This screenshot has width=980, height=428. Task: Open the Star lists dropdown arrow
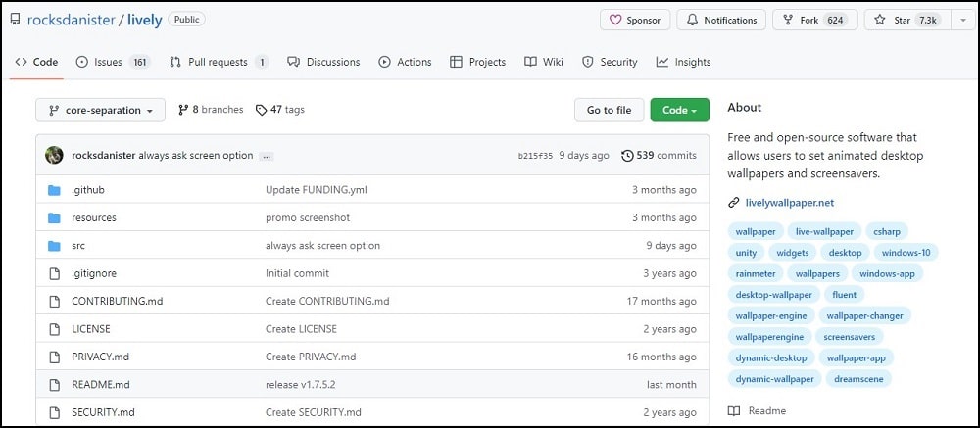pos(962,20)
